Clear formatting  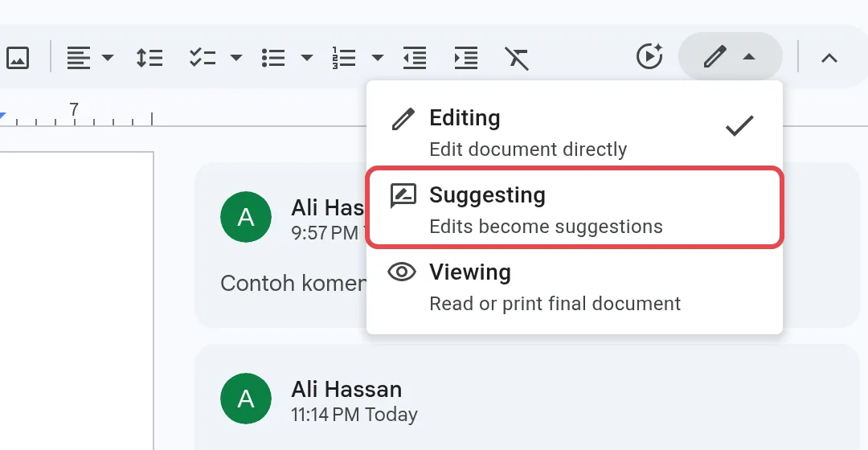[x=517, y=58]
